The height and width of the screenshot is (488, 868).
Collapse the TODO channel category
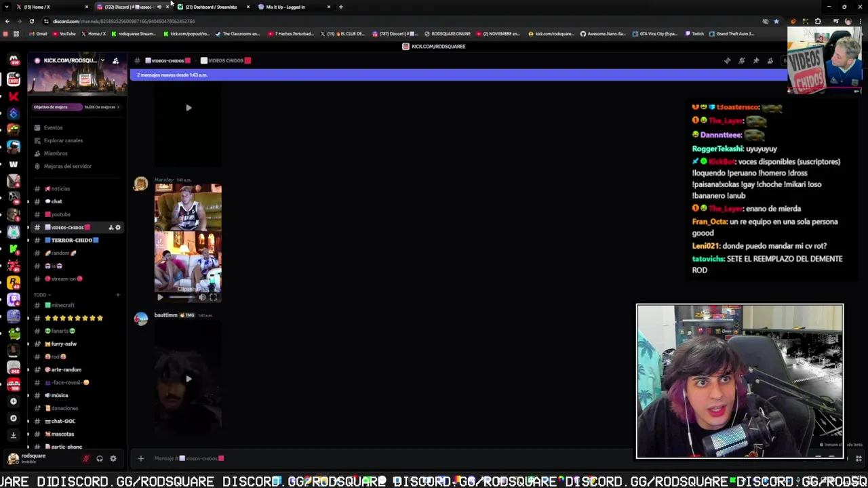41,295
